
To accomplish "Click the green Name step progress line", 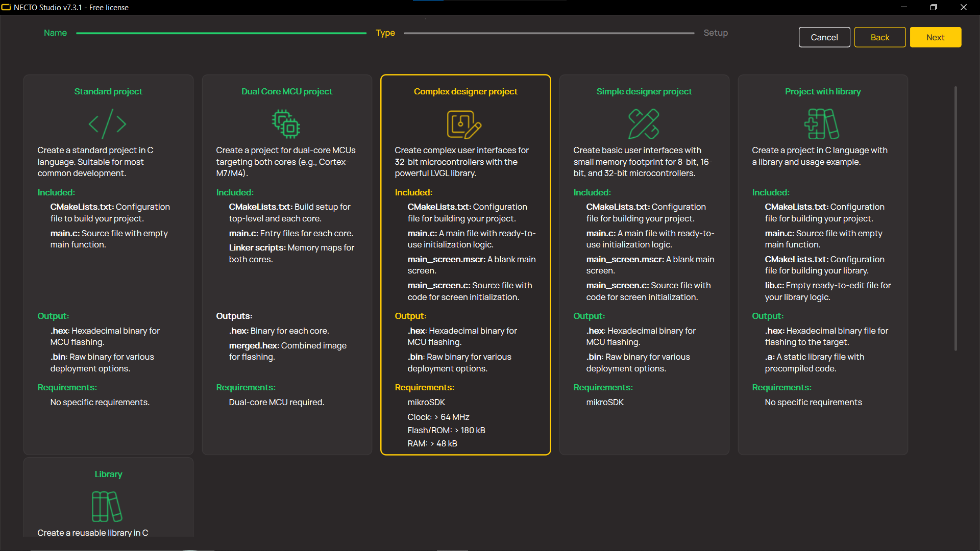I will (221, 33).
